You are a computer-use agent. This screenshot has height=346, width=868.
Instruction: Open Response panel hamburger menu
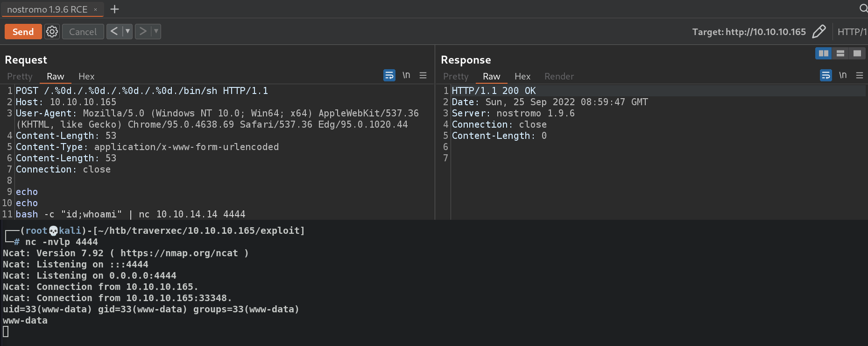[860, 75]
